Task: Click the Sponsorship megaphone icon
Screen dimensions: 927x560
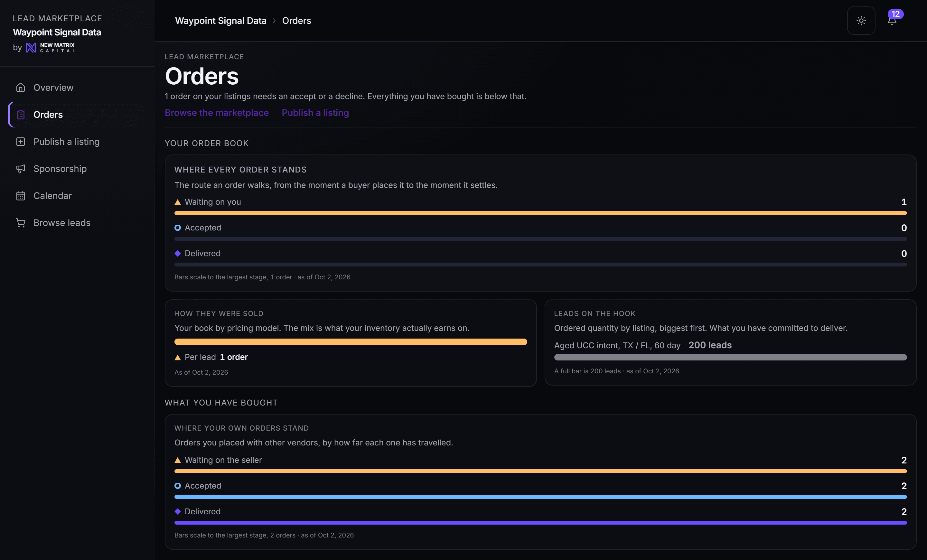Action: 21,169
